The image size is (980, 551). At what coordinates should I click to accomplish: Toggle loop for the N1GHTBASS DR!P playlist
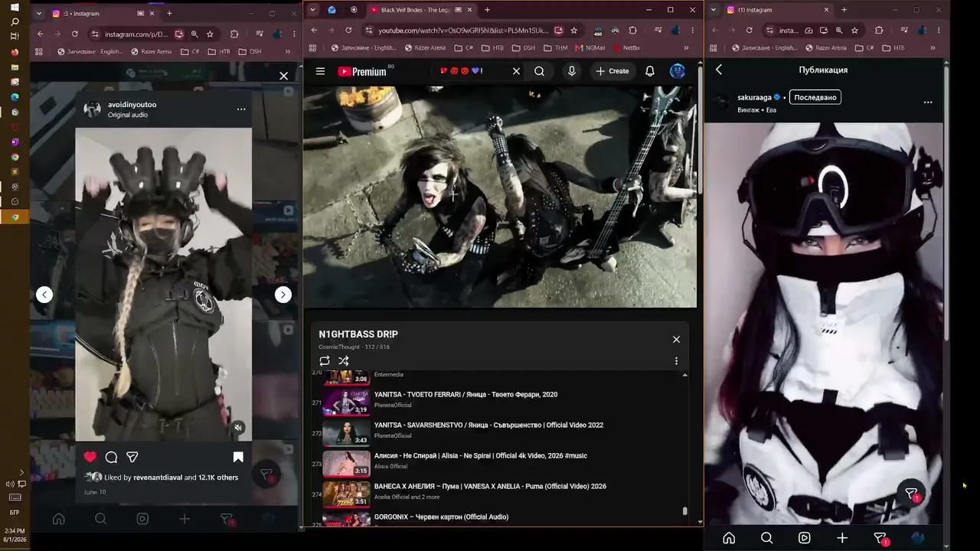pos(325,360)
